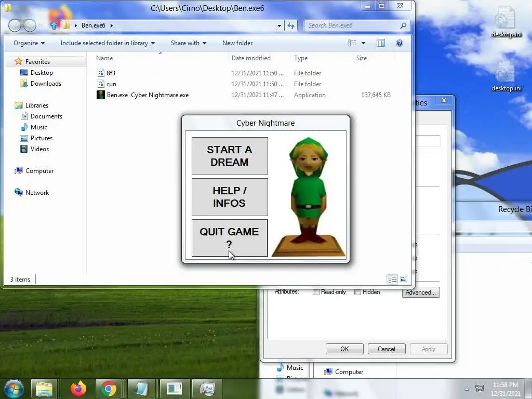Sort by Date modified column
Screen dimensions: 532x399
coord(251,58)
